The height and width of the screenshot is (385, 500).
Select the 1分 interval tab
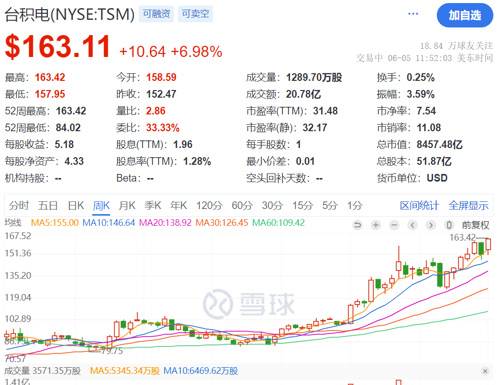pos(355,205)
